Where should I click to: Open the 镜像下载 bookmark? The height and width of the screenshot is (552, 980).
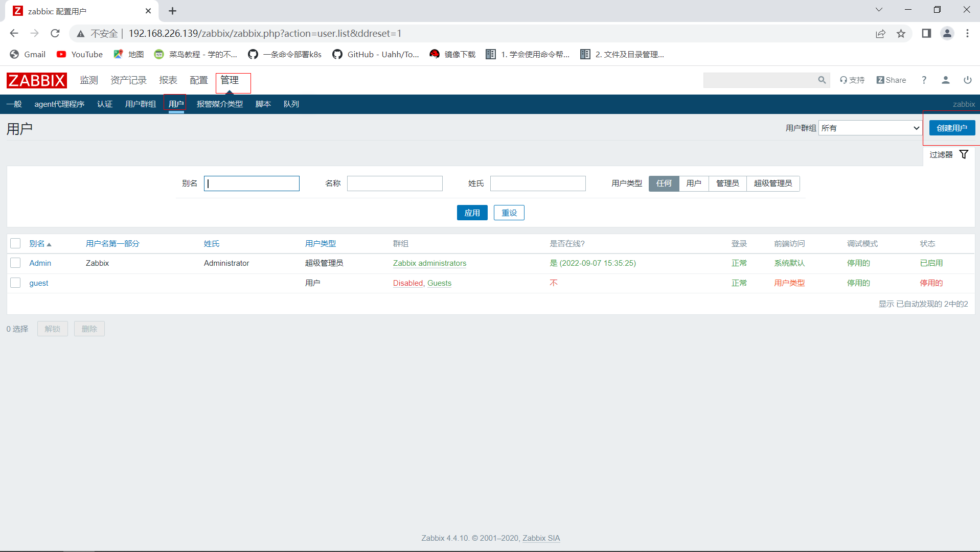pyautogui.click(x=452, y=54)
